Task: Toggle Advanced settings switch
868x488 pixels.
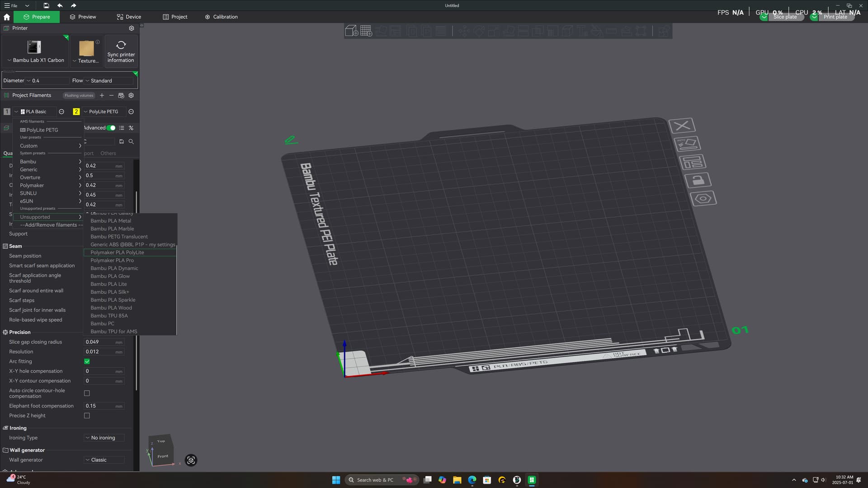Action: [111, 128]
